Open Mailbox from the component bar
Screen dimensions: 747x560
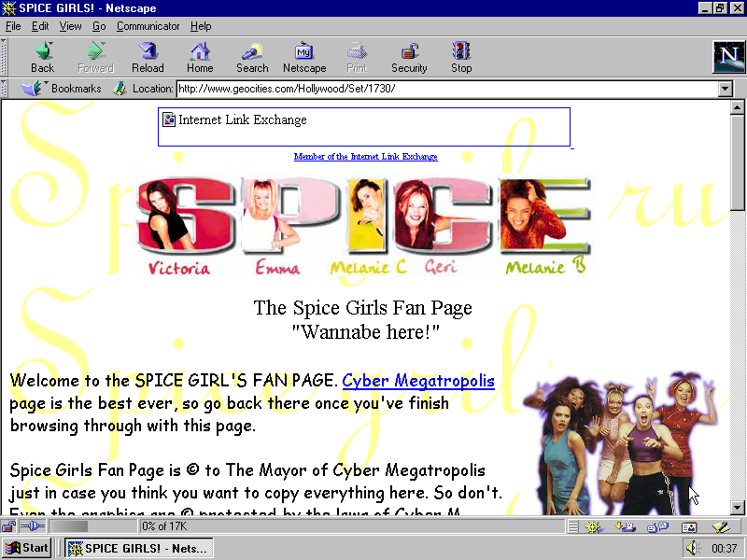626,526
